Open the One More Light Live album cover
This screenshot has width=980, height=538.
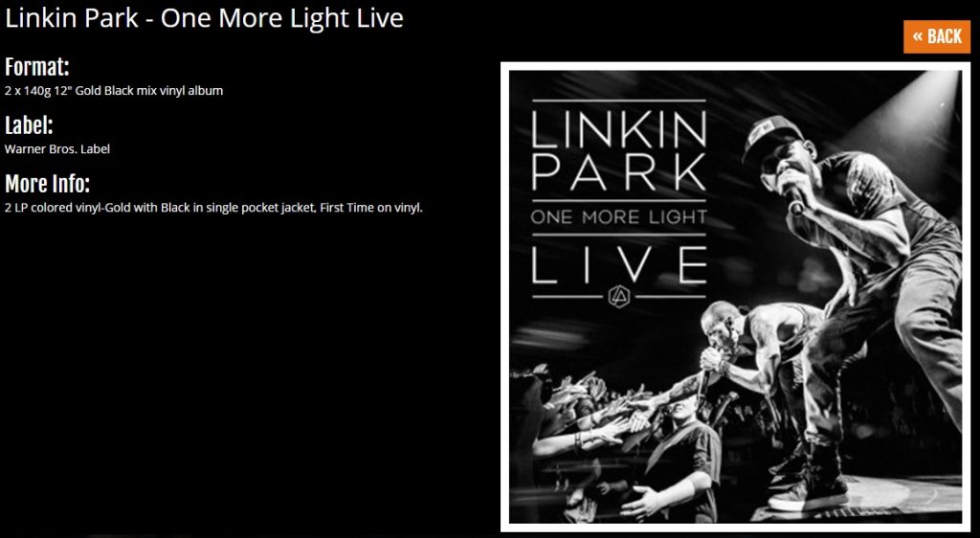click(x=735, y=297)
